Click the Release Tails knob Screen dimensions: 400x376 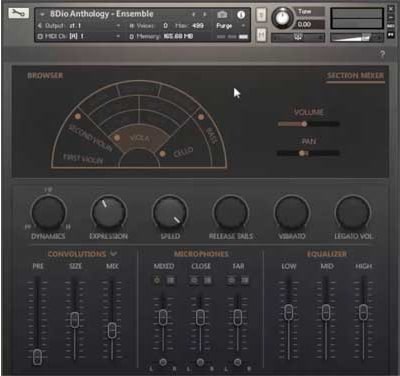pyautogui.click(x=231, y=213)
